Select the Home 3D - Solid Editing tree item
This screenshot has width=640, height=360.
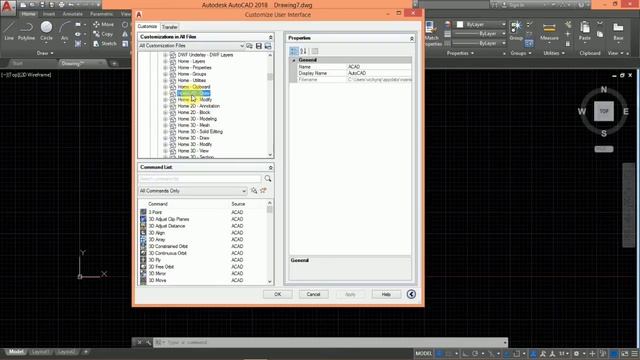200,132
